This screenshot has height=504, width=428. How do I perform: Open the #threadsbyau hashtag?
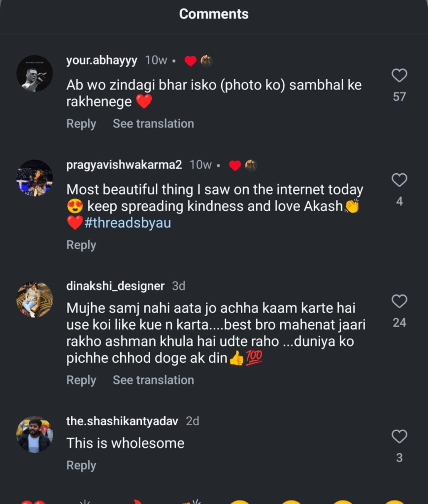[128, 223]
